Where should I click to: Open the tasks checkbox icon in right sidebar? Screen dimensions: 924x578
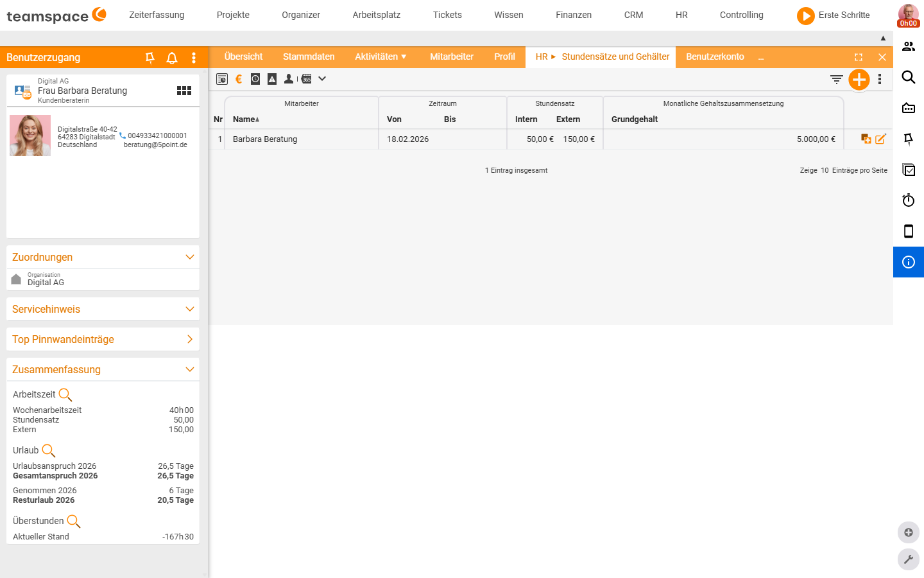point(909,170)
